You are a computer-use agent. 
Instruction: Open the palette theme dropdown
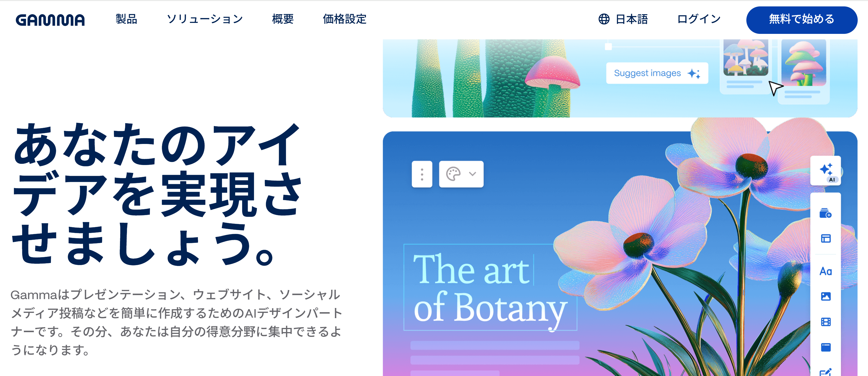pos(461,174)
